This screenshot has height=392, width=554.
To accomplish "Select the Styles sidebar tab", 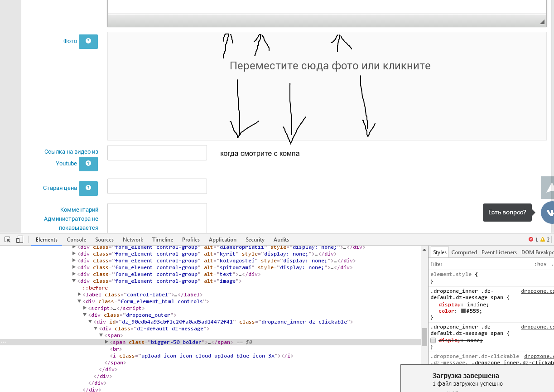I will (x=439, y=252).
